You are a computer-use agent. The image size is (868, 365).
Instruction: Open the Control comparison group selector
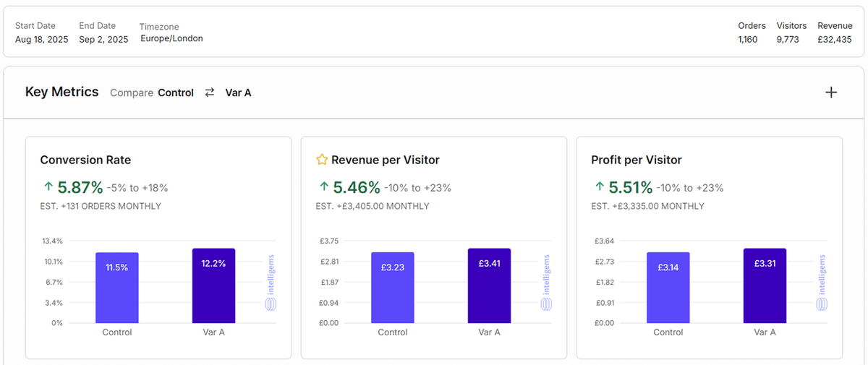tap(176, 93)
